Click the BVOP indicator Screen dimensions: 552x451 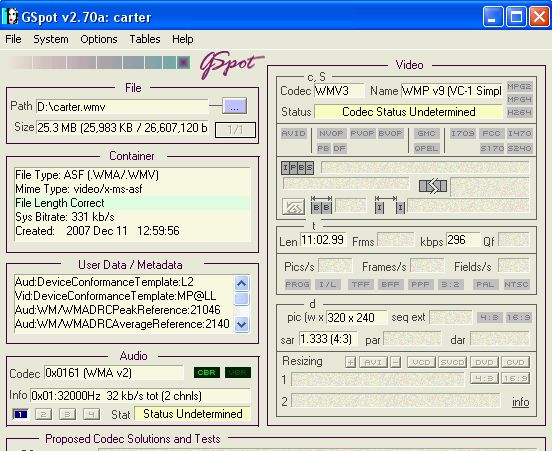[x=390, y=134]
